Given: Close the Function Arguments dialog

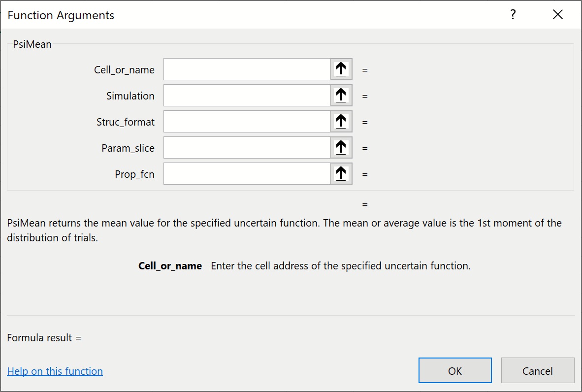Looking at the screenshot, I should pyautogui.click(x=557, y=15).
